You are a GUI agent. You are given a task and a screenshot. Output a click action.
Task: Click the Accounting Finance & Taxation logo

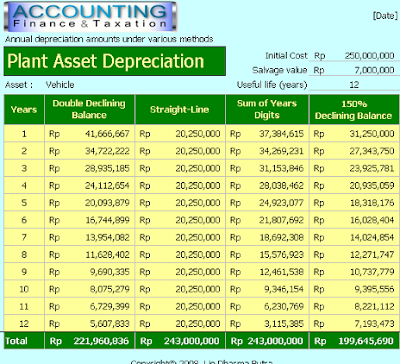(x=90, y=16)
